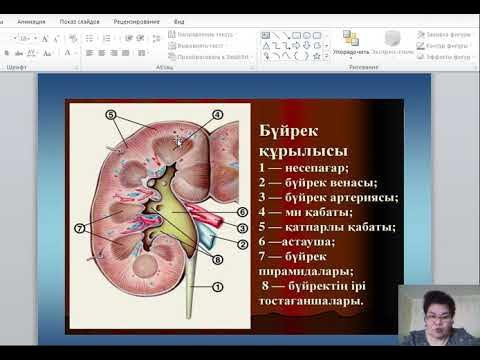Open the numbered list button
The height and width of the screenshot is (360, 480).
click(107, 38)
